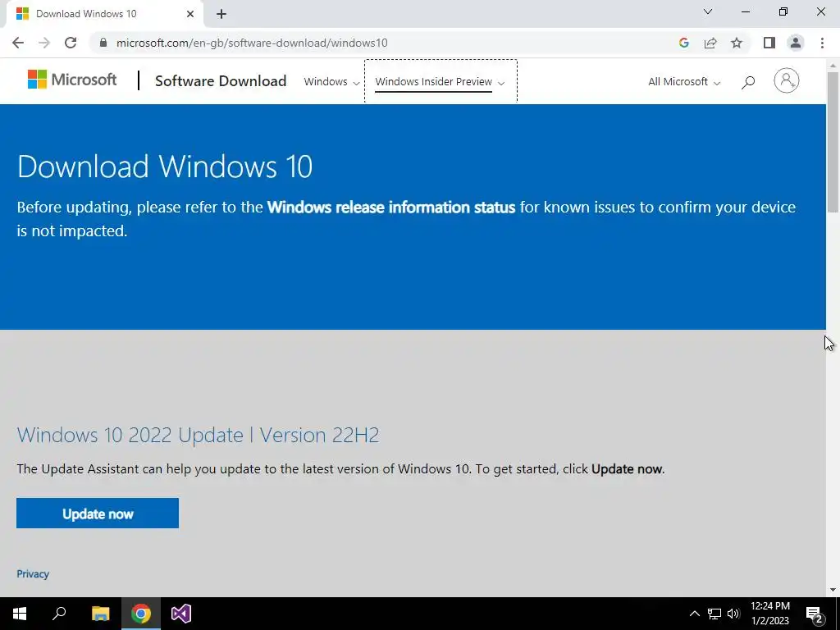The width and height of the screenshot is (840, 630).
Task: Click the Google icon in address bar
Action: pos(683,43)
